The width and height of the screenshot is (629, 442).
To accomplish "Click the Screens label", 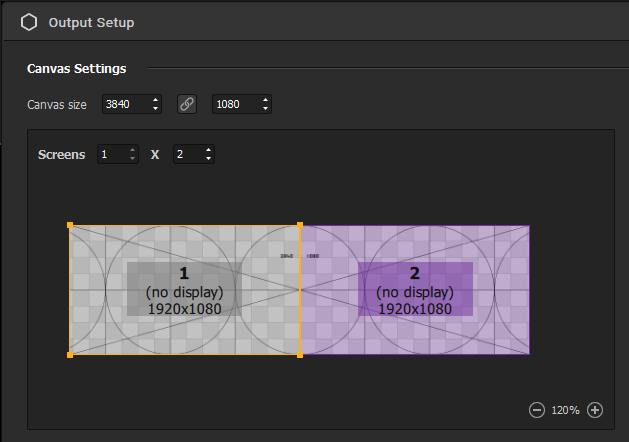I will pyautogui.click(x=61, y=155).
